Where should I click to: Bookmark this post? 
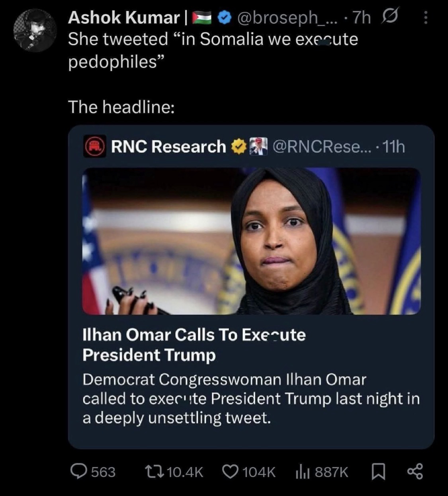(x=378, y=472)
